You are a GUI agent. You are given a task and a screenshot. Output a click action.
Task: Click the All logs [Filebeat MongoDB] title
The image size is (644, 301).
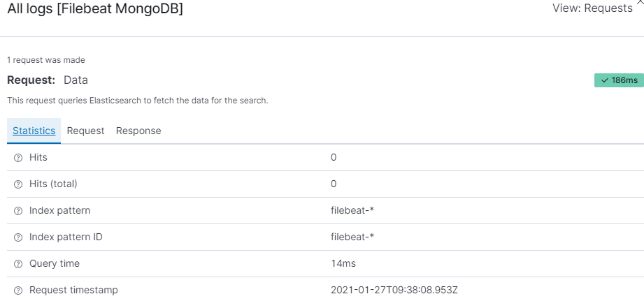pos(95,10)
